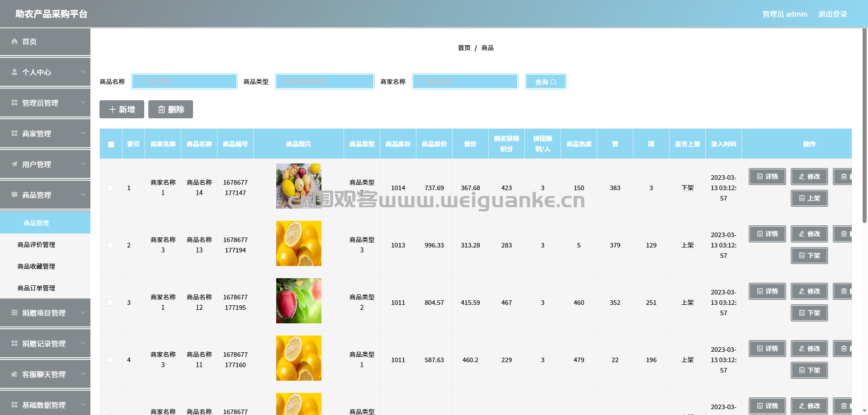Click 商品原价 value 996.33

tap(434, 245)
